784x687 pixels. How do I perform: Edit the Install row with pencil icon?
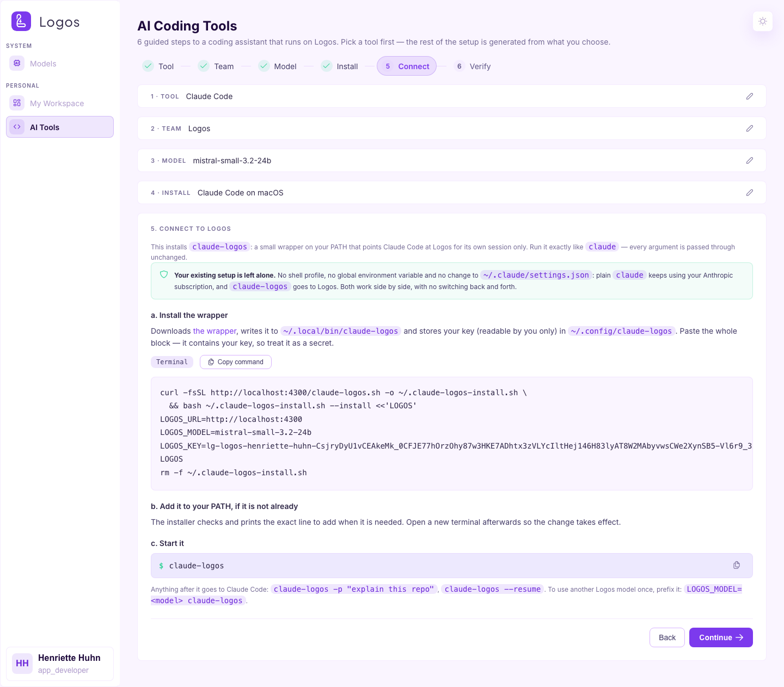click(x=750, y=193)
